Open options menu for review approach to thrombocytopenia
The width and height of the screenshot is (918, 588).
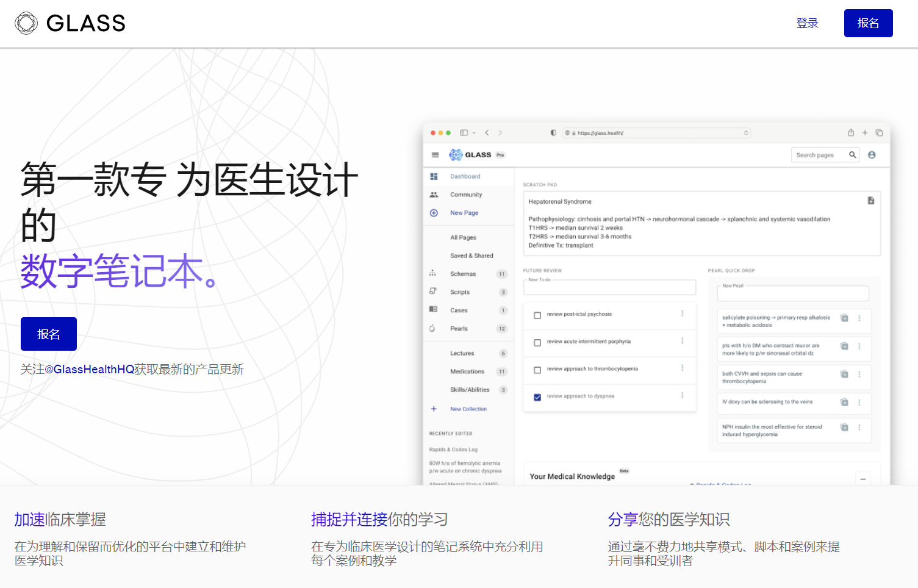tap(683, 368)
